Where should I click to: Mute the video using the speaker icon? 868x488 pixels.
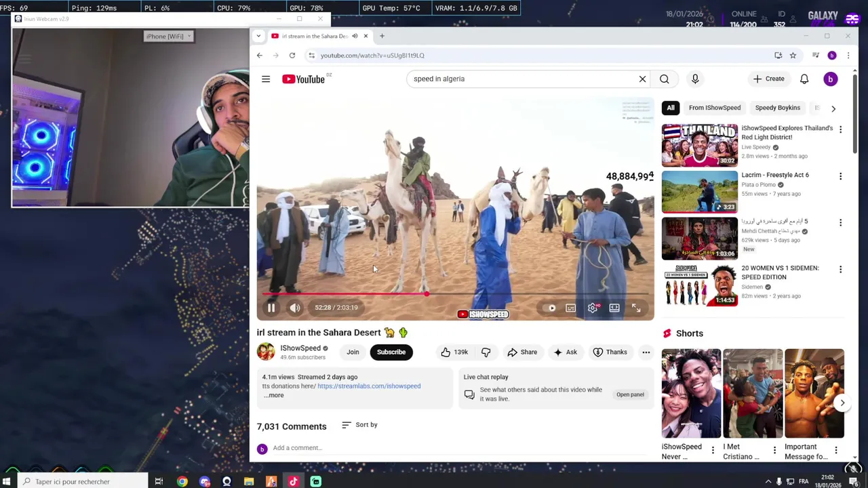point(295,308)
